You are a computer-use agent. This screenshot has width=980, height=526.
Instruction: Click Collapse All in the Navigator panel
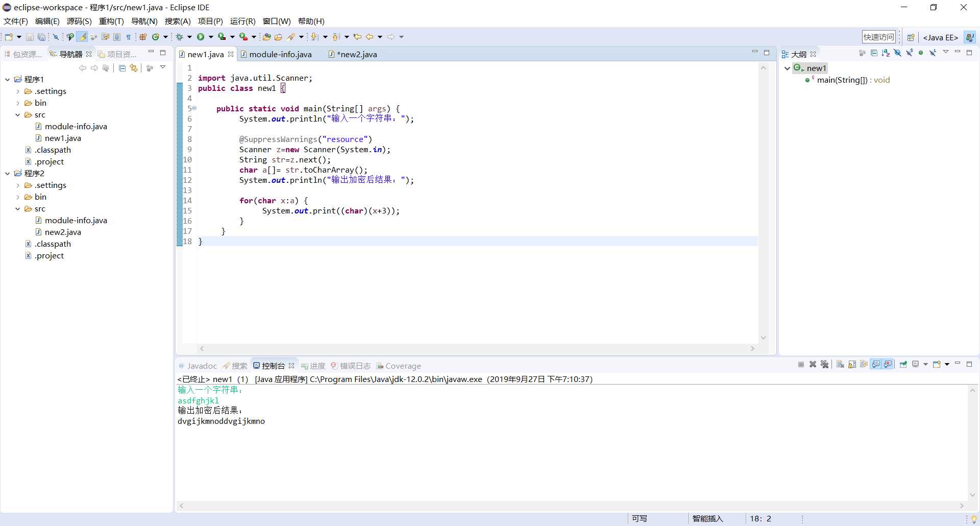tap(122, 68)
